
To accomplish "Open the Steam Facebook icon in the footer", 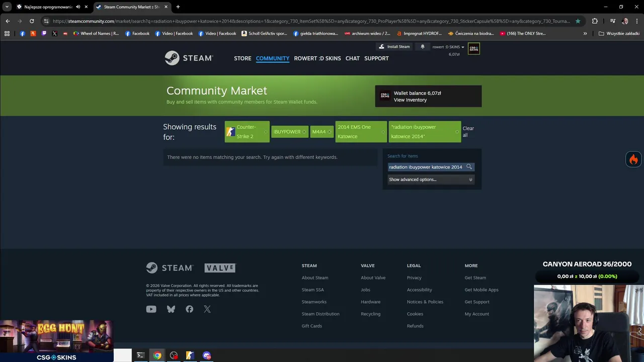I will (189, 309).
